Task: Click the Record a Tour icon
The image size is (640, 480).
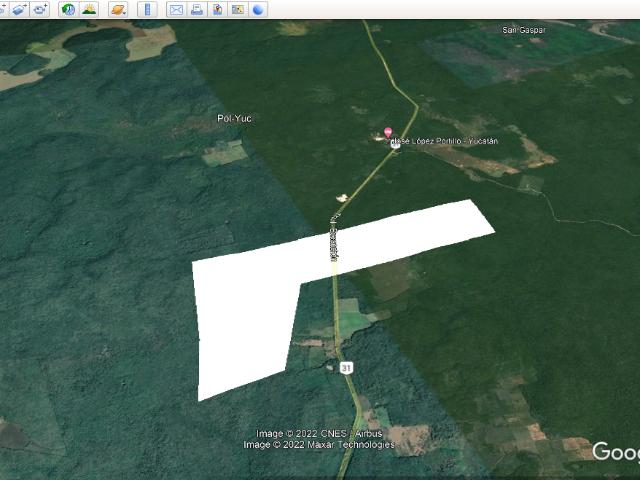Action: [x=40, y=9]
